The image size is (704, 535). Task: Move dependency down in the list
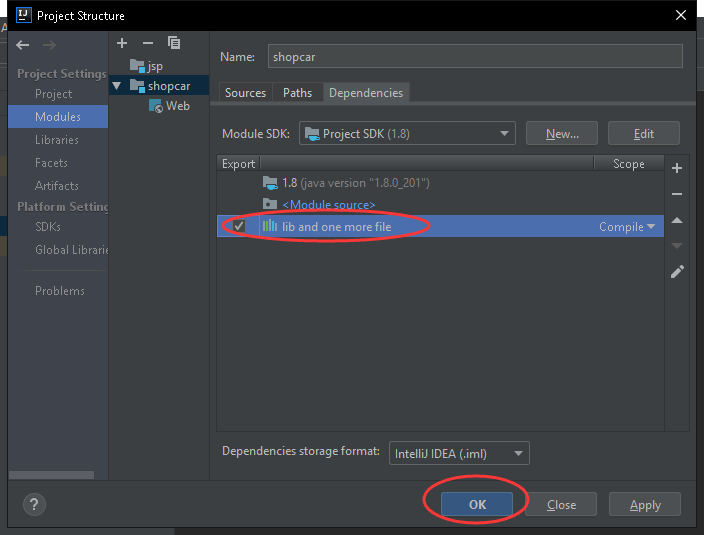coord(677,246)
